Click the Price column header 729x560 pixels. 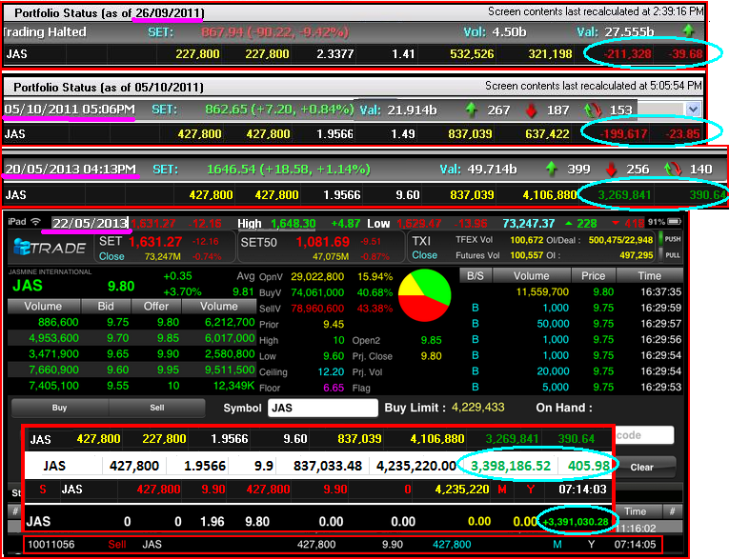point(594,275)
